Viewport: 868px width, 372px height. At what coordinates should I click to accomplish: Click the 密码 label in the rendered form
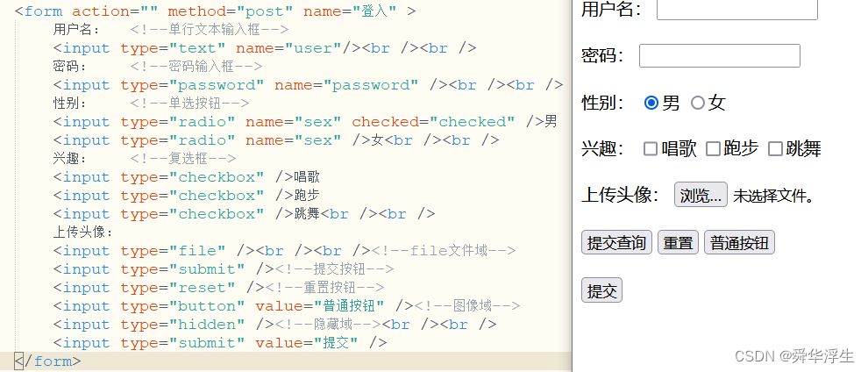tap(602, 56)
